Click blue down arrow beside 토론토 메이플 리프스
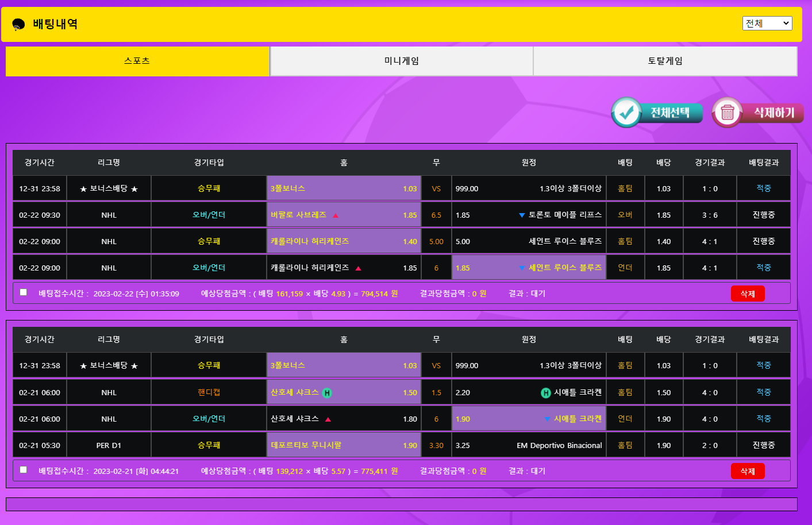The height and width of the screenshot is (525, 812). tap(522, 215)
